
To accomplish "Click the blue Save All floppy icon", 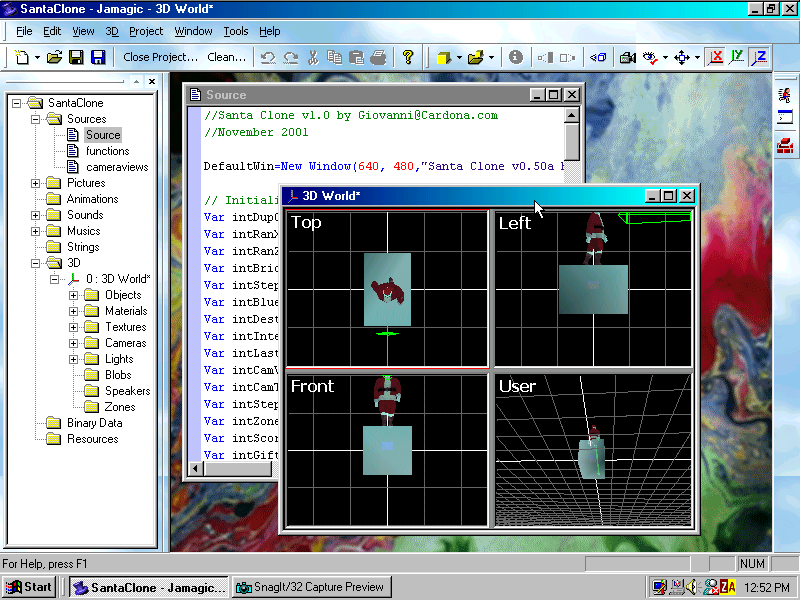I will pyautogui.click(x=98, y=57).
